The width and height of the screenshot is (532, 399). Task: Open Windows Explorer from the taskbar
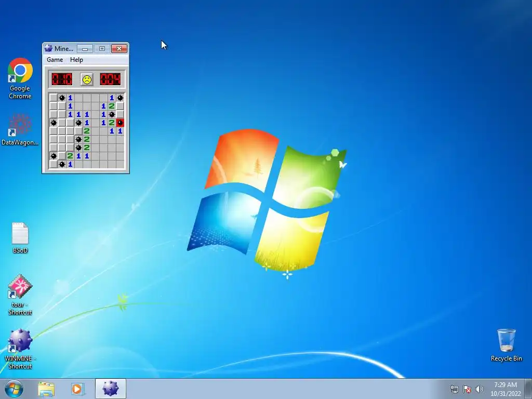(46, 389)
